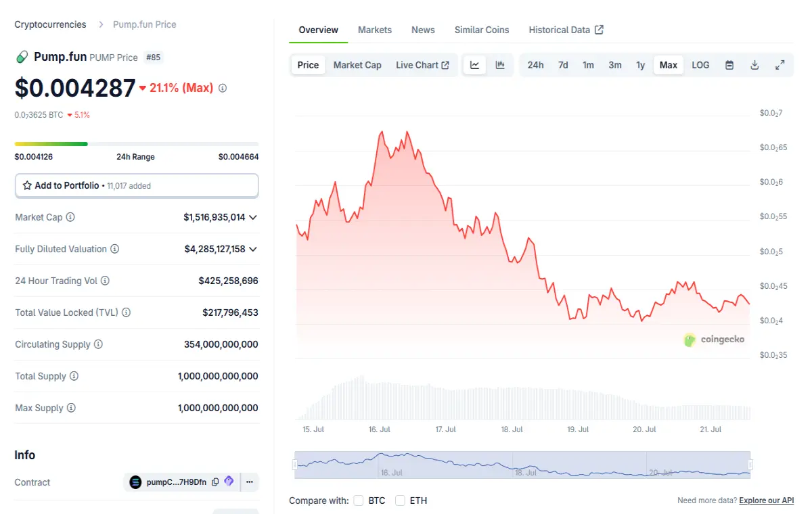Toggle LOG scale on chart
812x514 pixels.
tap(700, 65)
